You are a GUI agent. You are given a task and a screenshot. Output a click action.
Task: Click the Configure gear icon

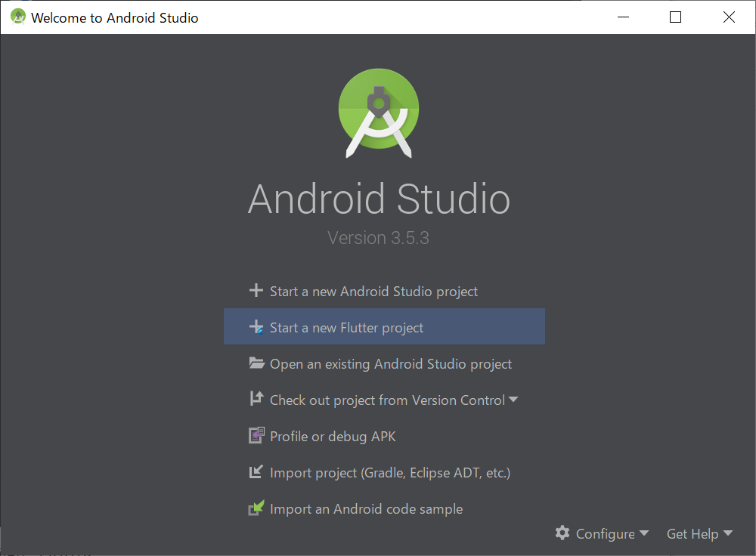[x=562, y=533]
